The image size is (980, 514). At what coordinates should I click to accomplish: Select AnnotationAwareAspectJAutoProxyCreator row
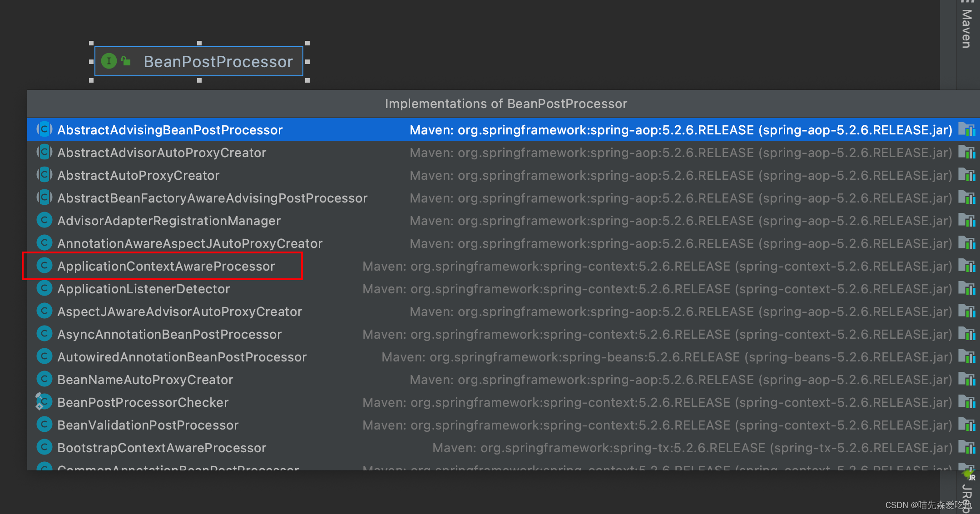(x=190, y=243)
